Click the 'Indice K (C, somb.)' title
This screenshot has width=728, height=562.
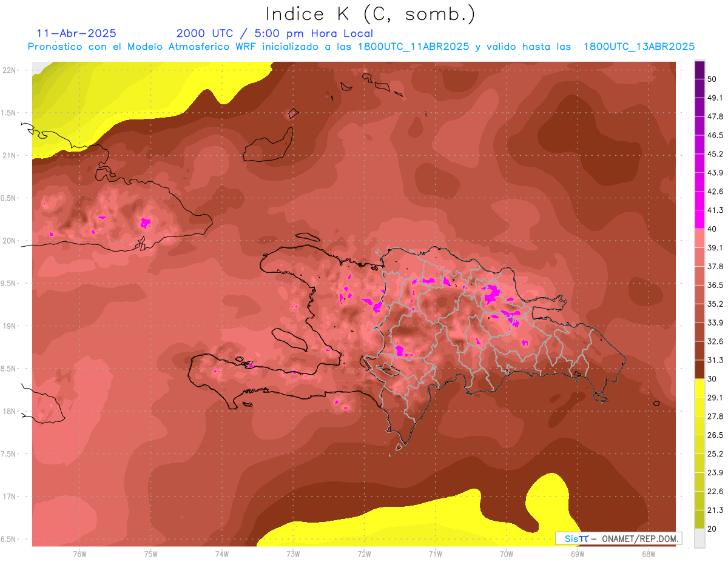pos(370,14)
